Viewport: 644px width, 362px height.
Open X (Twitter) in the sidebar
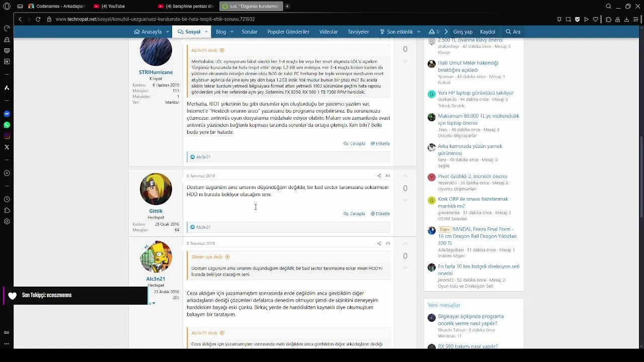pos(7,147)
